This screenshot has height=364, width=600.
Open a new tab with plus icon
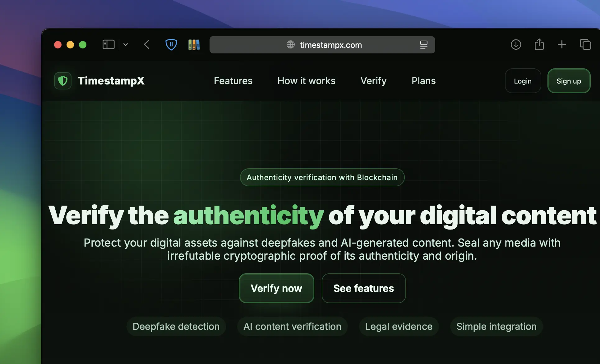[562, 45]
